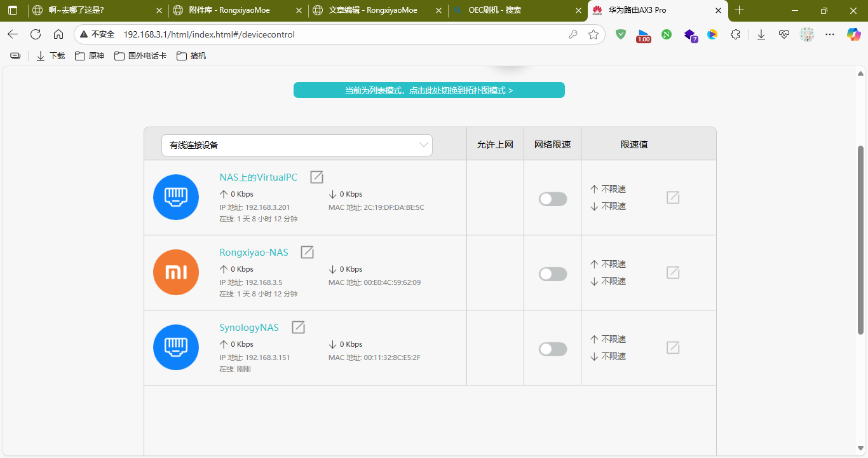The width and height of the screenshot is (868, 458).
Task: Click the Xiaomi logo for Rongxiyao-NAS
Action: [176, 272]
